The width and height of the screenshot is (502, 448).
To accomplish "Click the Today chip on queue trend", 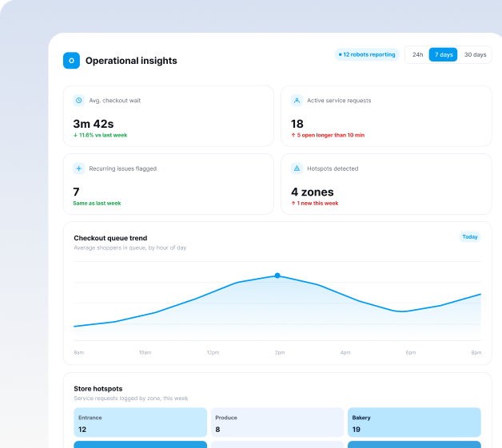I will point(470,237).
